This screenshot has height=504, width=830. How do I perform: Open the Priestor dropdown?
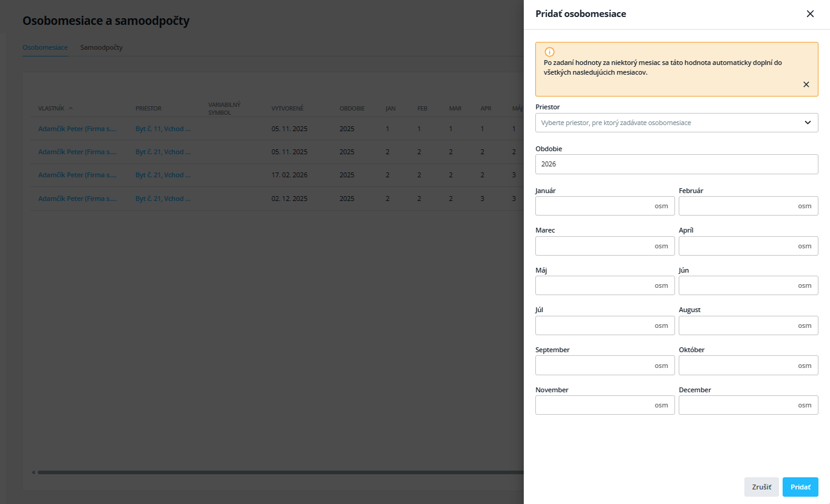(x=677, y=123)
